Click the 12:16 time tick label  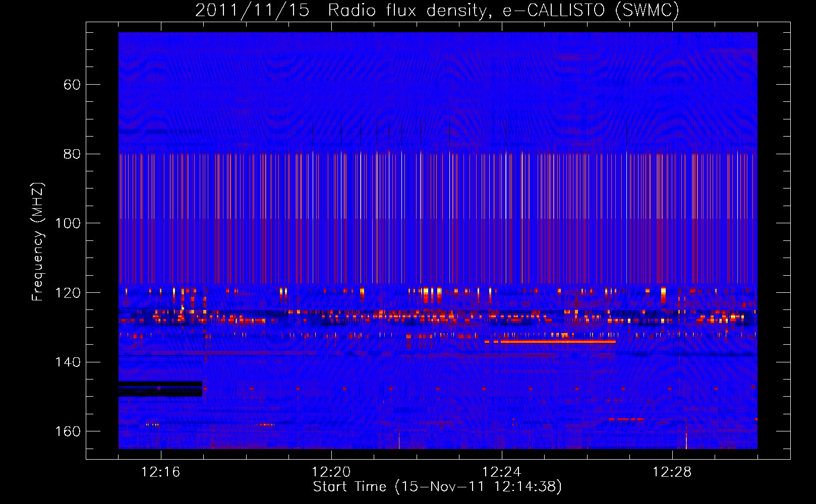[x=160, y=472]
